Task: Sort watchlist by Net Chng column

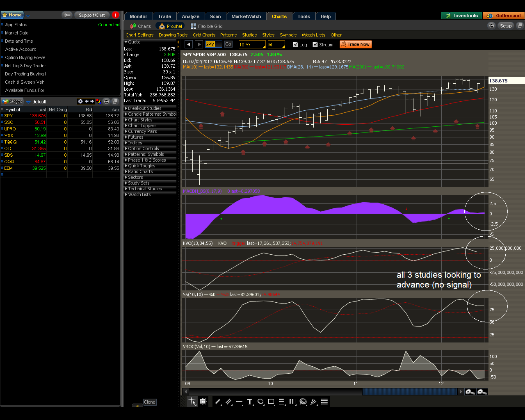Action: [x=58, y=110]
